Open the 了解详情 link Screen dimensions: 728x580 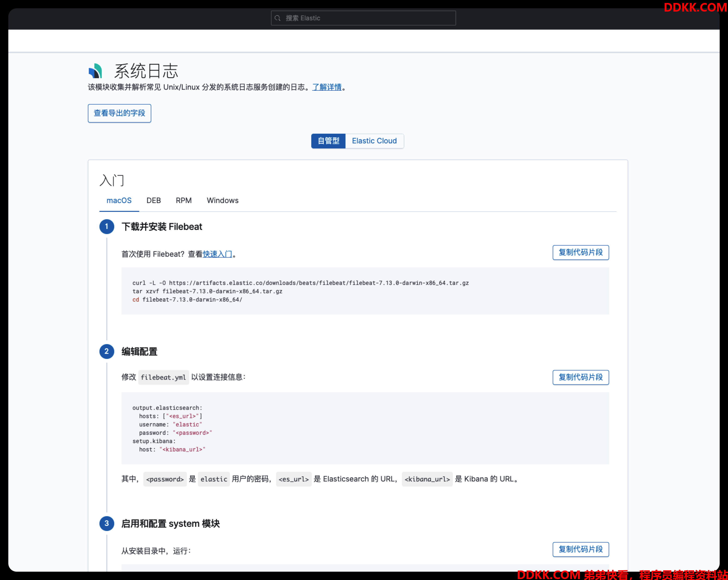click(x=327, y=87)
